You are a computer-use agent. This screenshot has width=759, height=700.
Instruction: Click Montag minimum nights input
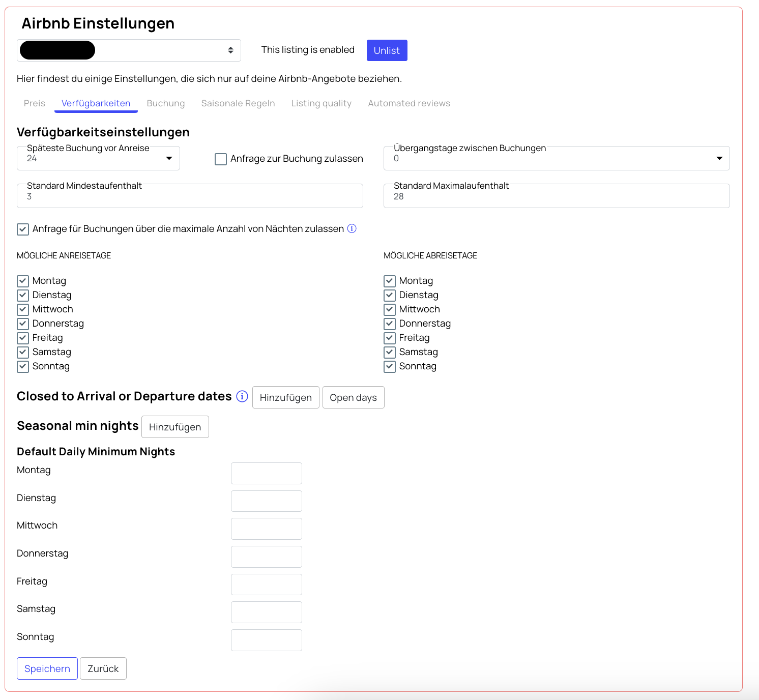pos(267,473)
